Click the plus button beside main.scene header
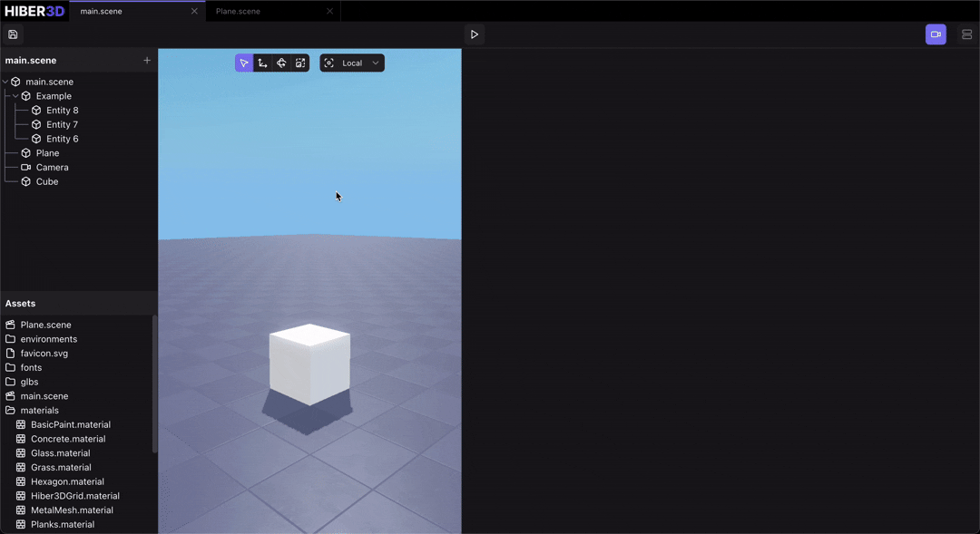 [x=147, y=60]
